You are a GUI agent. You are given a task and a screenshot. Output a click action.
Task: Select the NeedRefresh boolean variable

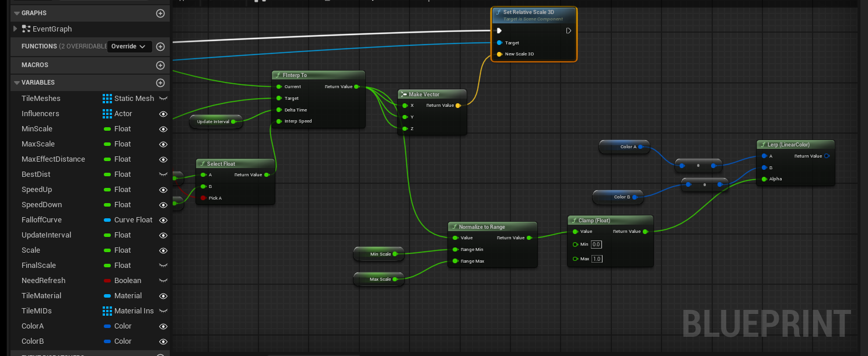click(x=43, y=281)
